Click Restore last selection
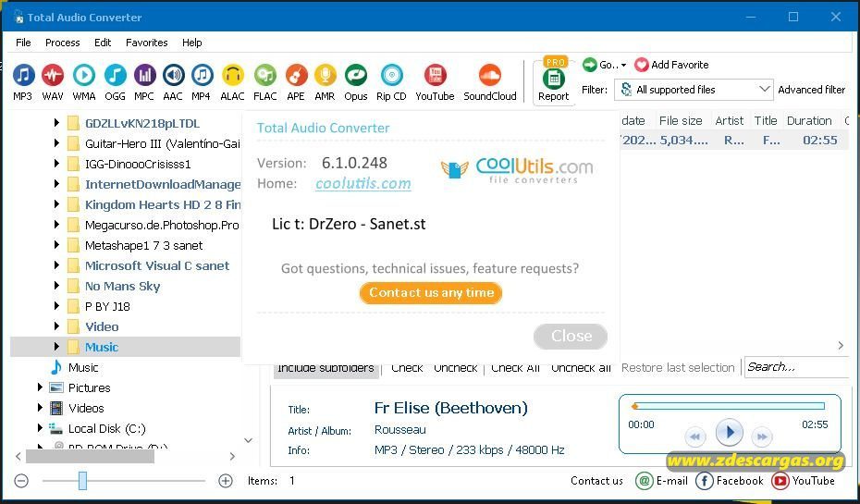This screenshot has height=504, width=860. point(678,367)
